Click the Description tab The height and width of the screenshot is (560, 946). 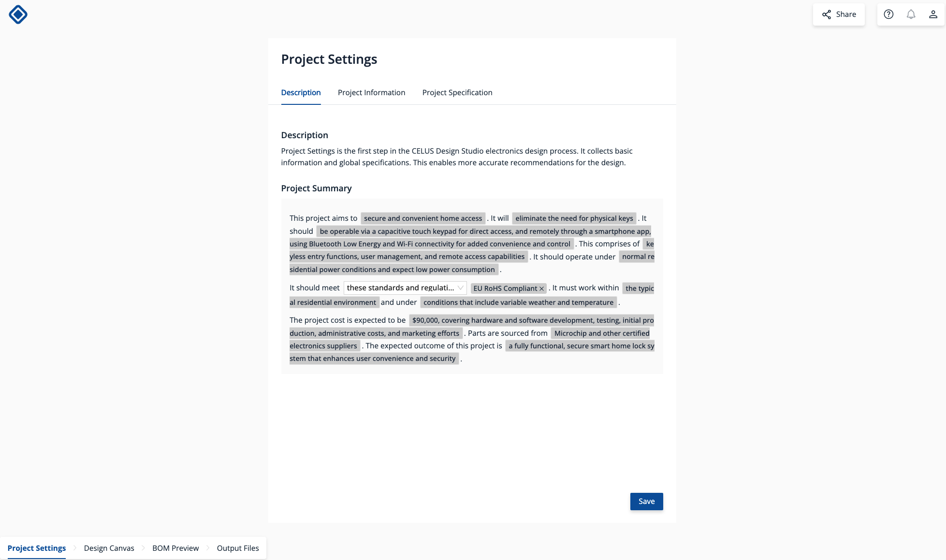point(301,93)
